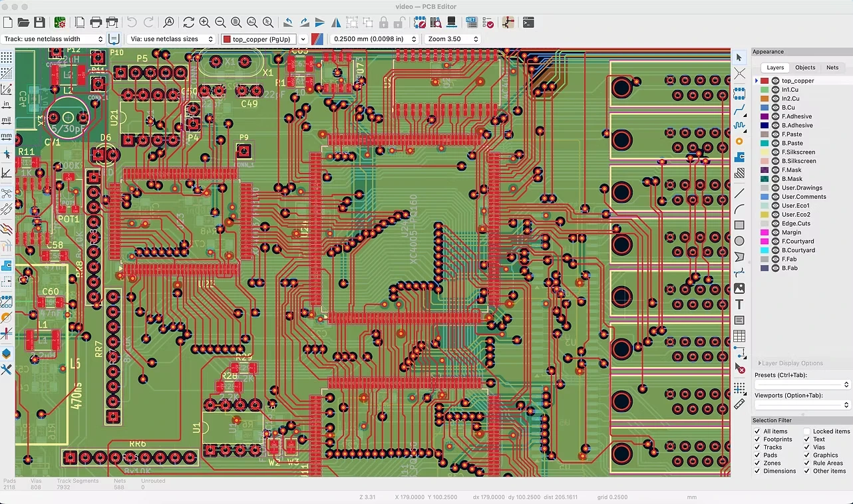The height and width of the screenshot is (504, 853).
Task: Choose the Select arrow tool
Action: point(739,58)
